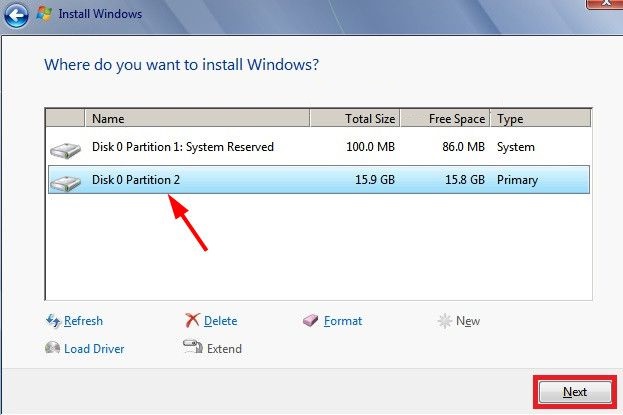Sort by the Free Space column header

point(445,118)
